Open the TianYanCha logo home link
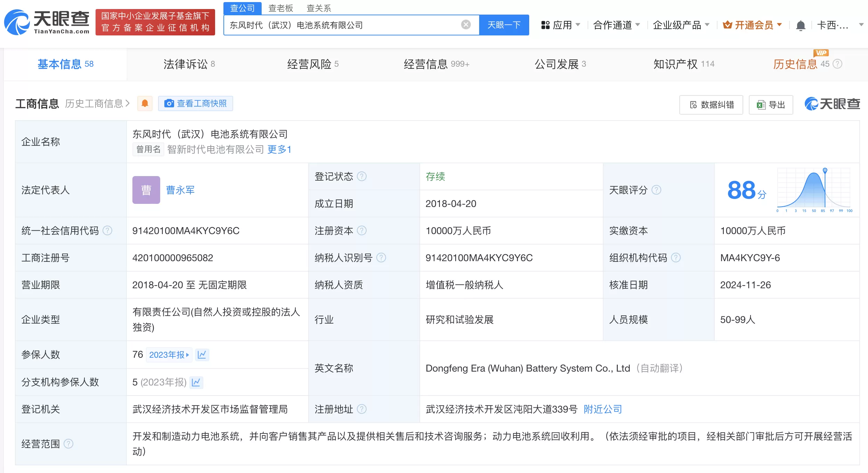This screenshot has height=473, width=868. tap(47, 22)
